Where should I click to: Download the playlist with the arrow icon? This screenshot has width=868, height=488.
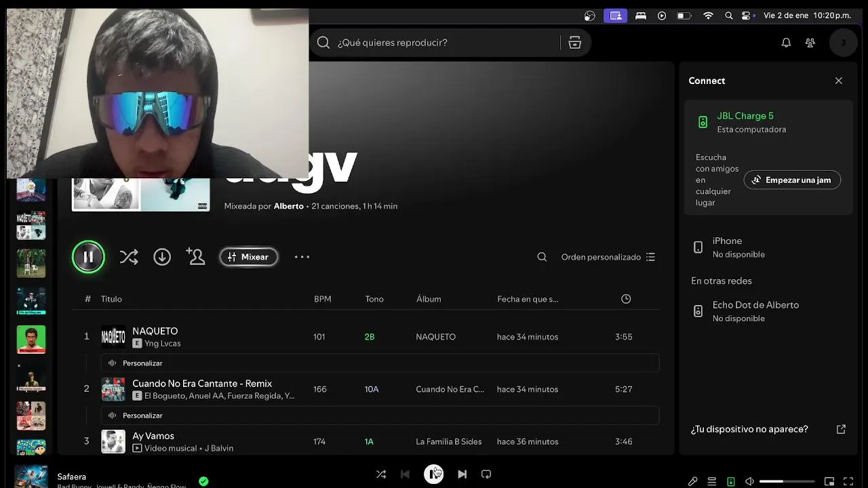162,257
